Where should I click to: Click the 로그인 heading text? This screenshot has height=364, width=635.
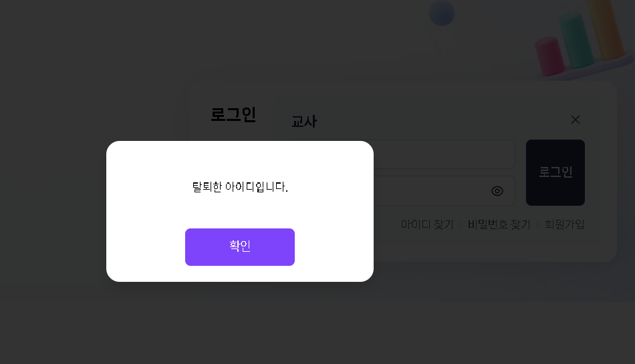[x=233, y=114]
